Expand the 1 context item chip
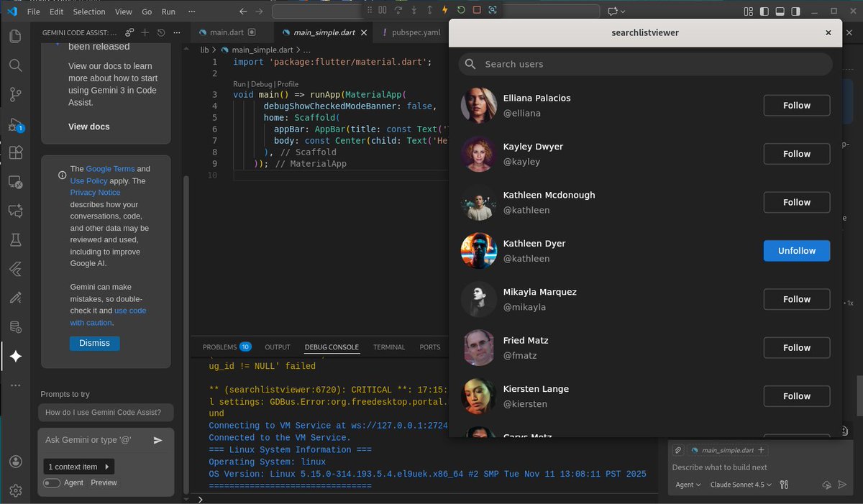Screen dimensions: 863x504 (x=78, y=467)
